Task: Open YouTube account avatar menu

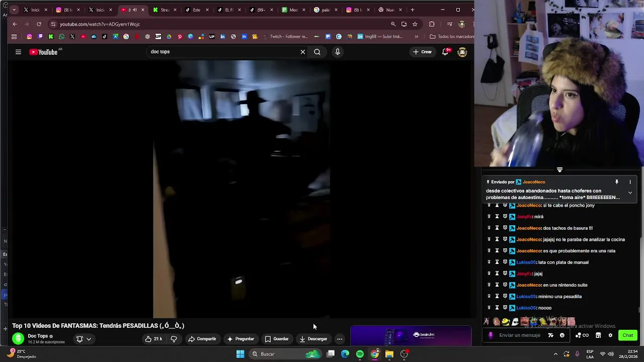Action: tap(462, 52)
